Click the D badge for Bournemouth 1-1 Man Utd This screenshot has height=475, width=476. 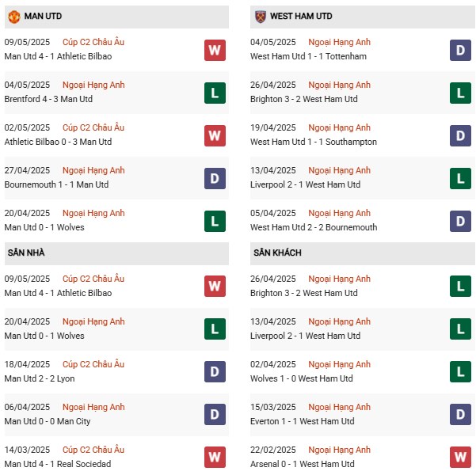(215, 179)
